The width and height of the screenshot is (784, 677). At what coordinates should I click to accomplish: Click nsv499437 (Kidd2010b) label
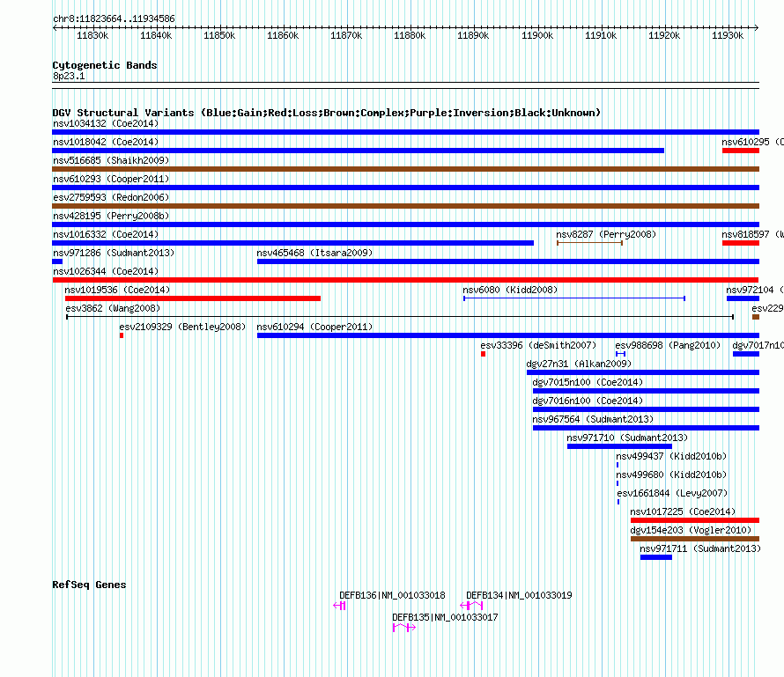click(671, 456)
